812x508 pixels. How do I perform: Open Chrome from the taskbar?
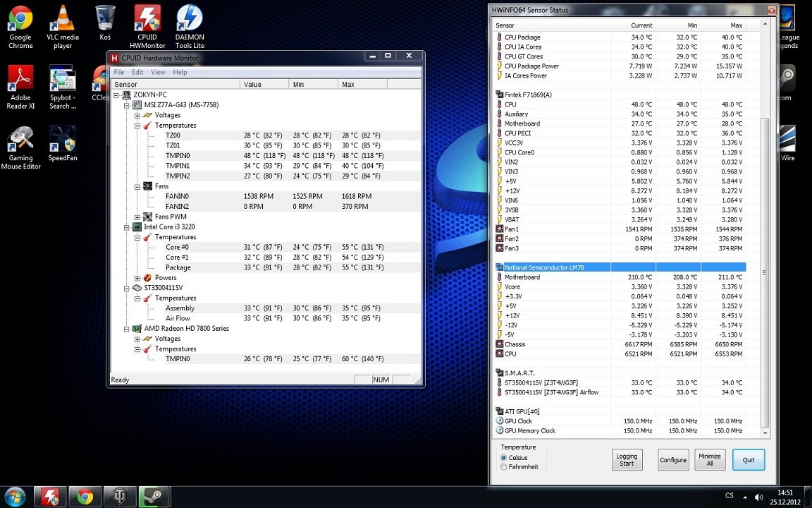pyautogui.click(x=85, y=497)
